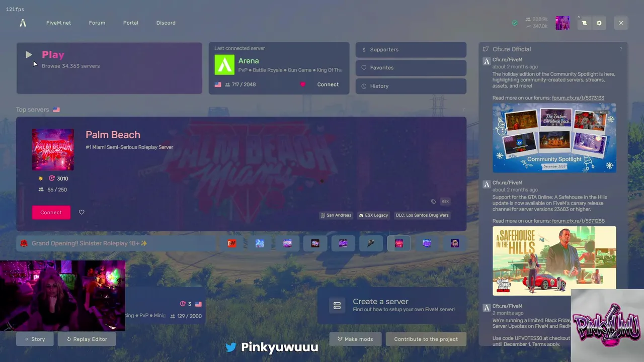Open forum link forum.cfx.re/t/5373133
644x362 pixels.
[578, 98]
